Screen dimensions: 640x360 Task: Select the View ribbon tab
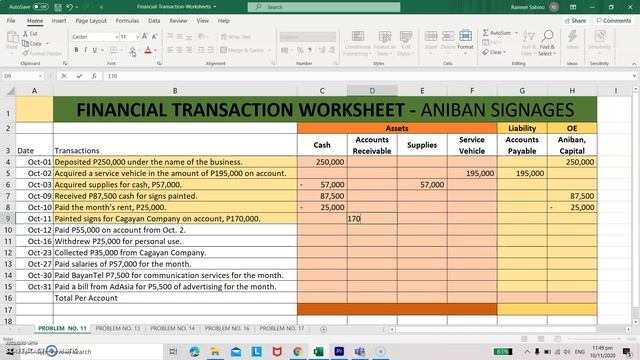(202, 20)
